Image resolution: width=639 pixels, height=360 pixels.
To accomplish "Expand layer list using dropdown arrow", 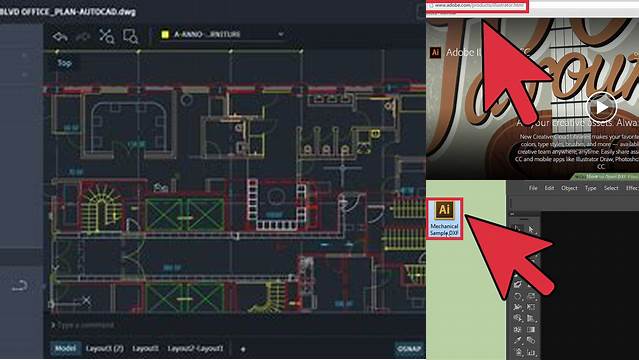I will pyautogui.click(x=280, y=35).
